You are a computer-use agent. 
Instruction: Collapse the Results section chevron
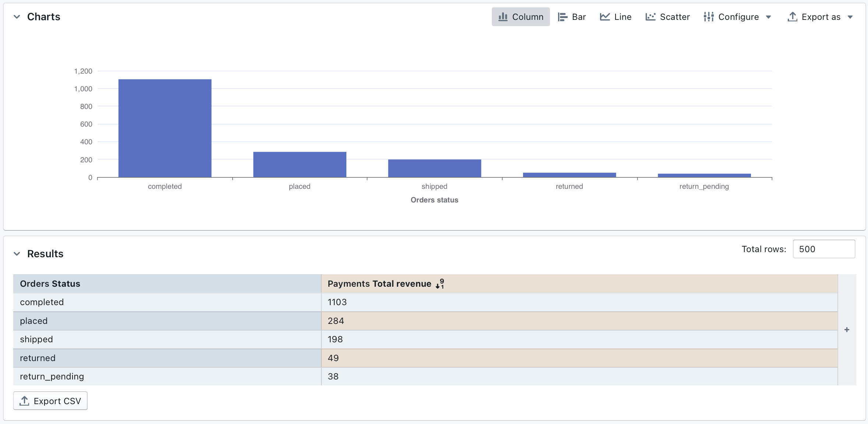17,254
